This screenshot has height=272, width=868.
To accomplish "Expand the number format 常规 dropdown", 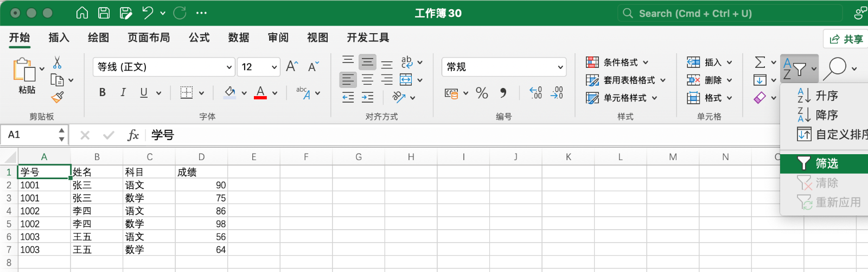I will coord(504,67).
